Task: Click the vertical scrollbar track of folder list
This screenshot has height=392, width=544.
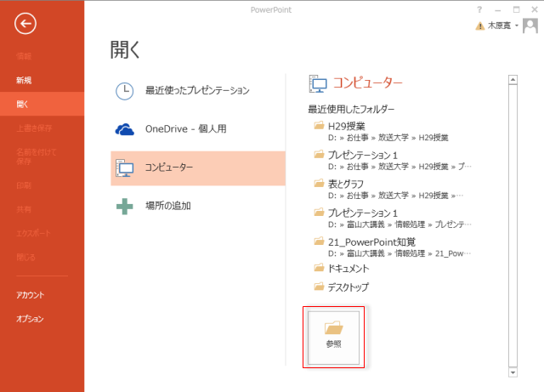Action: 513,225
